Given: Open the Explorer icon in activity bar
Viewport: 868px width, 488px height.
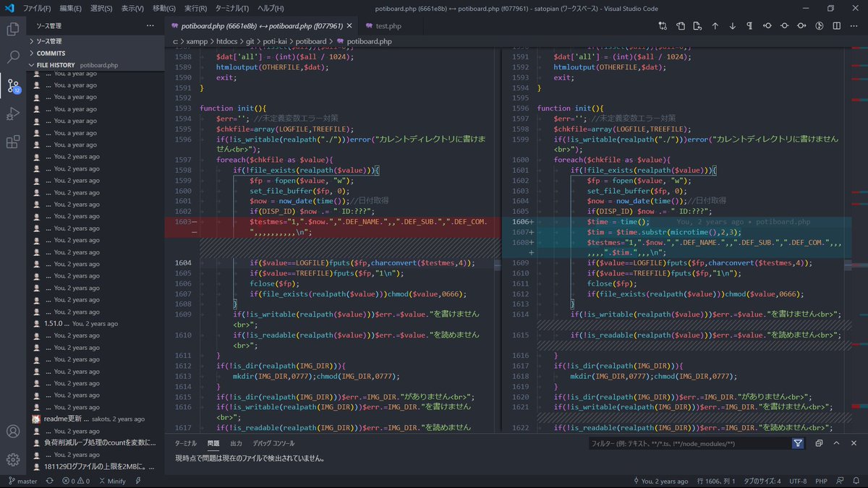Looking at the screenshot, I should 12,29.
